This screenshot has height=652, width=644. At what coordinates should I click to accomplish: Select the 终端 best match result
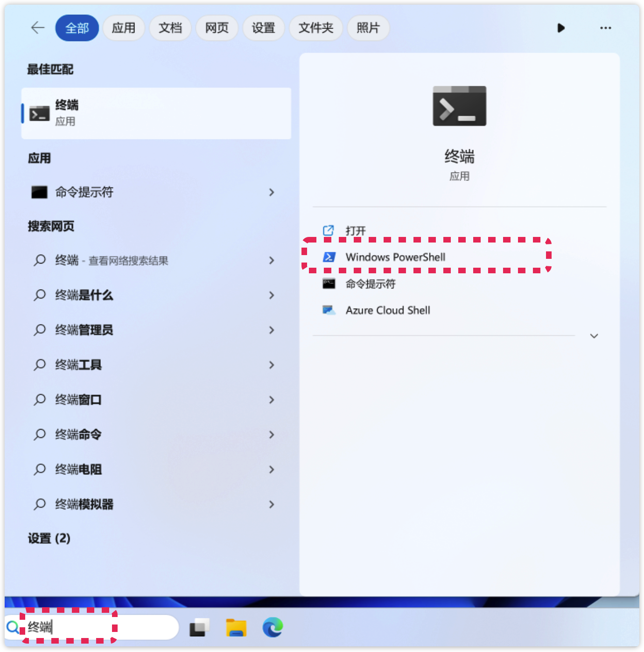(156, 113)
